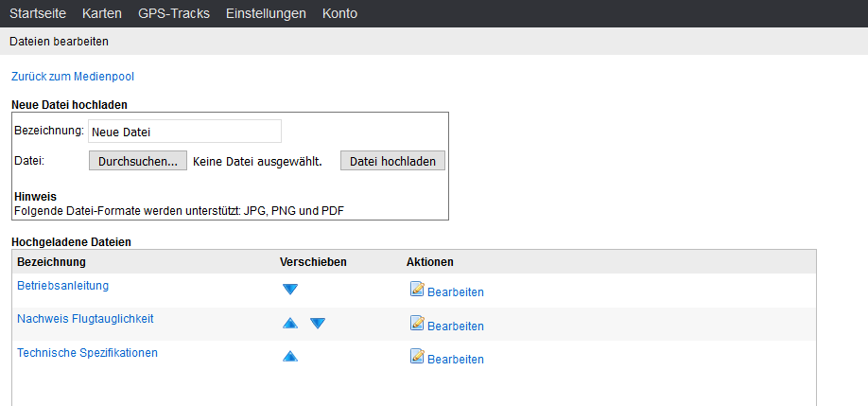Open the Nachweis Flugtauglichkeit file link
Viewport: 868px width, 406px height.
85,319
